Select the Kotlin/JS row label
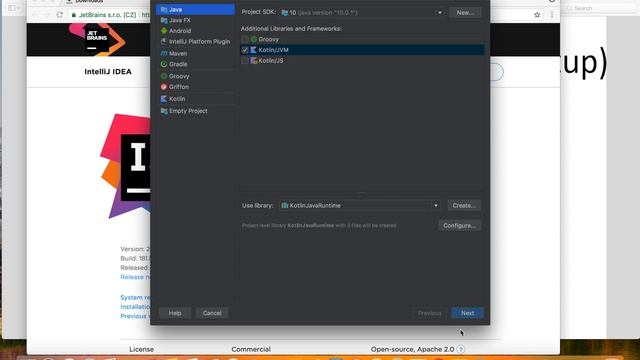Viewport: 640px width, 360px height. coord(271,60)
